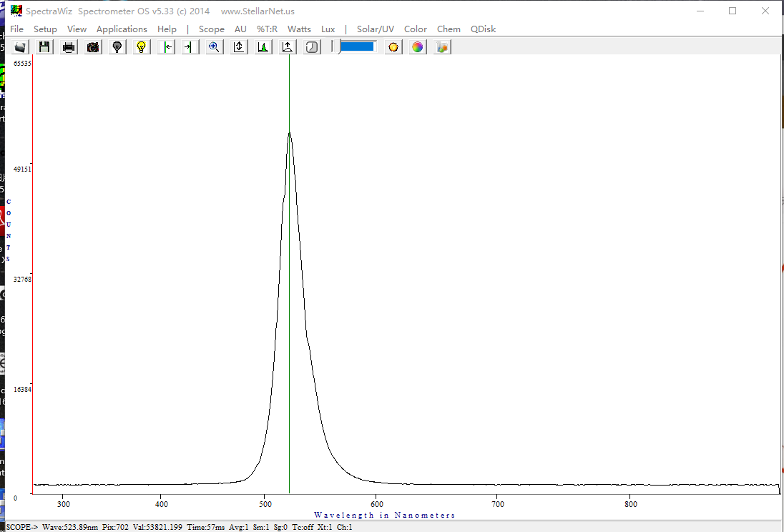Store reference with the yellow bulb icon
The image size is (784, 532).
coord(142,47)
